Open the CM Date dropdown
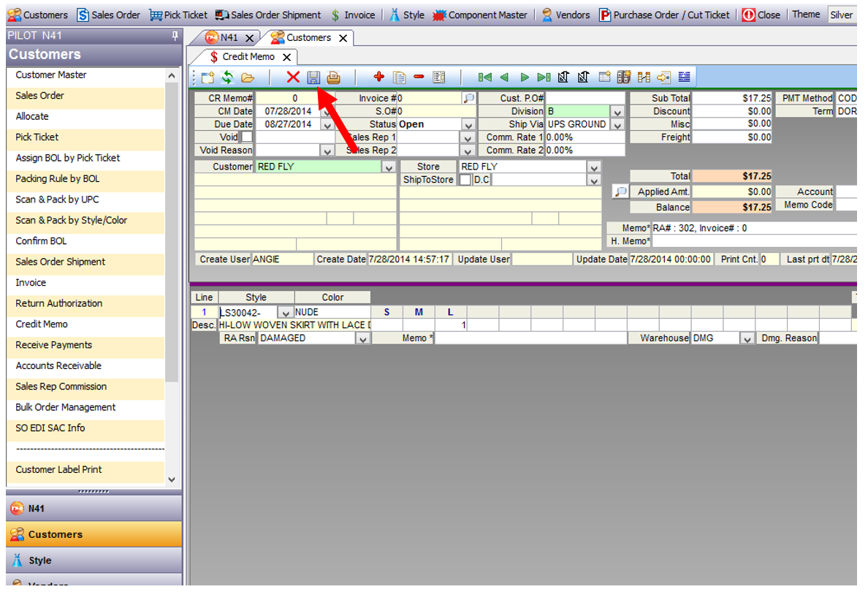 pos(327,112)
